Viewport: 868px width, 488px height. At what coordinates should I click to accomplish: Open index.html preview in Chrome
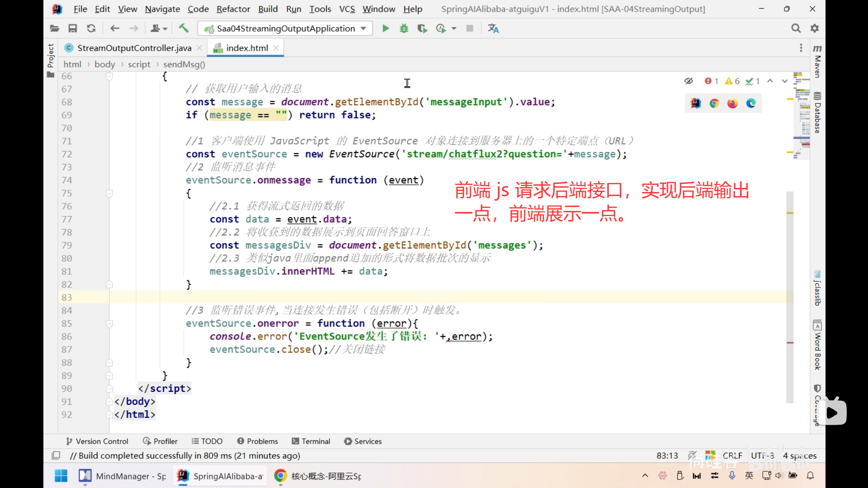[714, 103]
